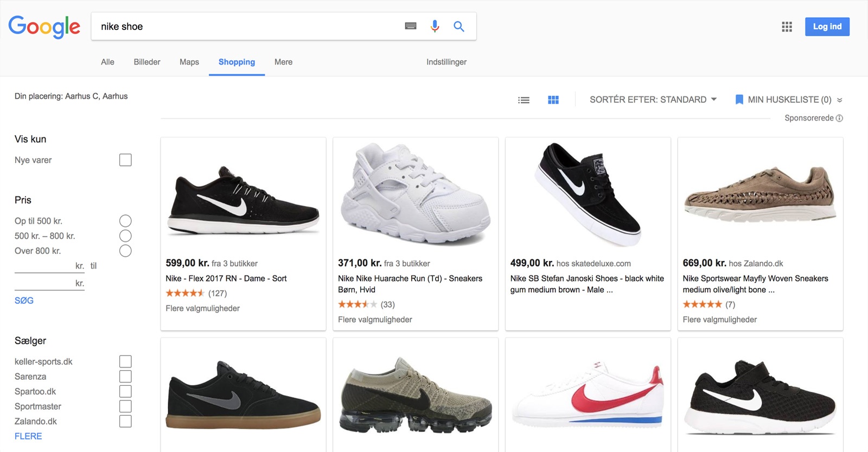Open white Cortez red swoosh image

[588, 395]
